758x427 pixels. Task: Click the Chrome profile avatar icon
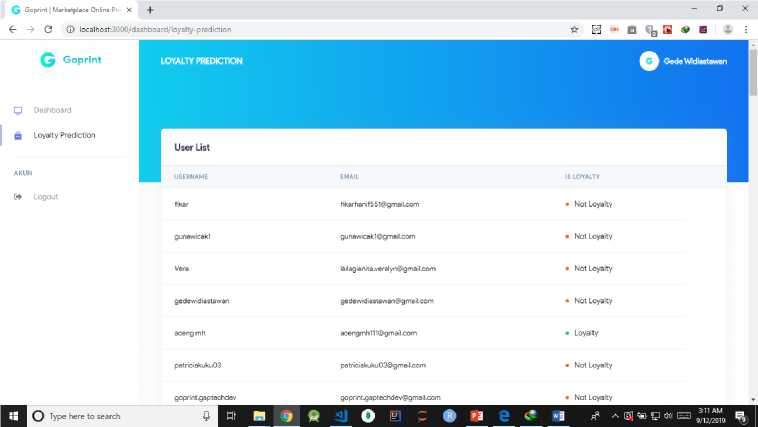(725, 29)
